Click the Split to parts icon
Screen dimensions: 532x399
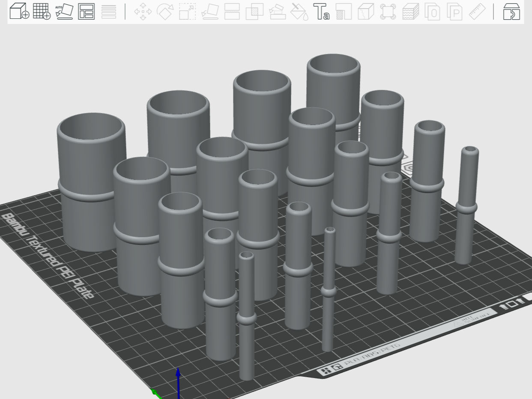pos(455,12)
